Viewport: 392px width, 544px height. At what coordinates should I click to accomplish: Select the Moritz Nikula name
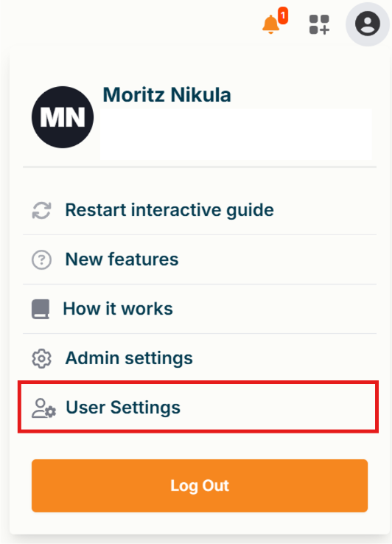[167, 94]
